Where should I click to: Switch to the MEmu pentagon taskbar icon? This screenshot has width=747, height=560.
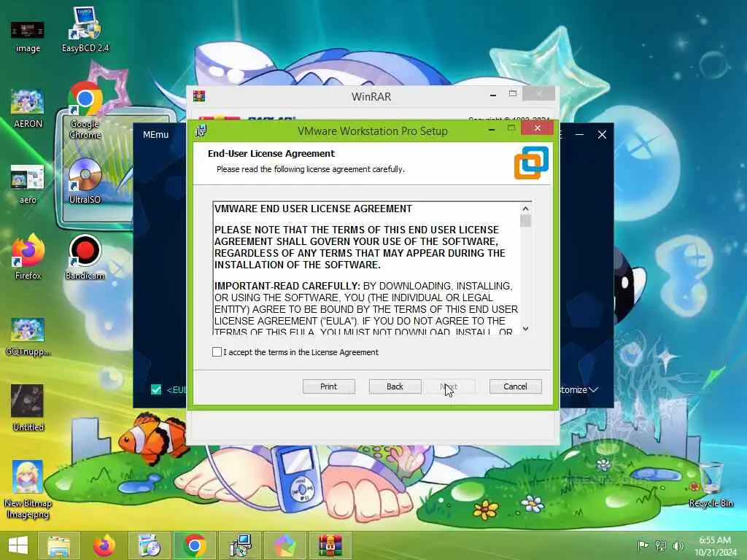[x=285, y=545]
